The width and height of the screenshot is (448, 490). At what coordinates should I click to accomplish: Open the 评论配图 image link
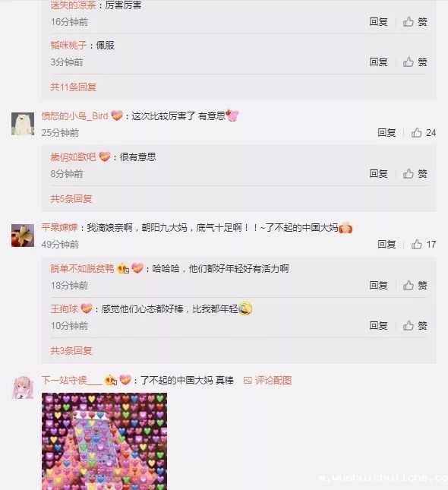267,381
